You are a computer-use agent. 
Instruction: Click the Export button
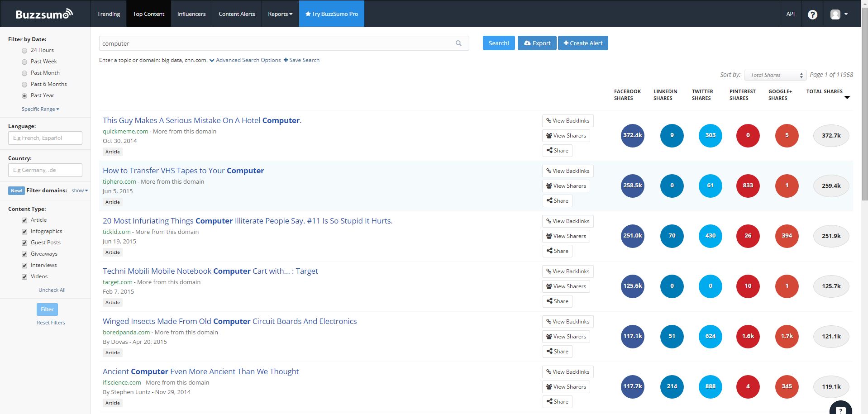click(537, 43)
